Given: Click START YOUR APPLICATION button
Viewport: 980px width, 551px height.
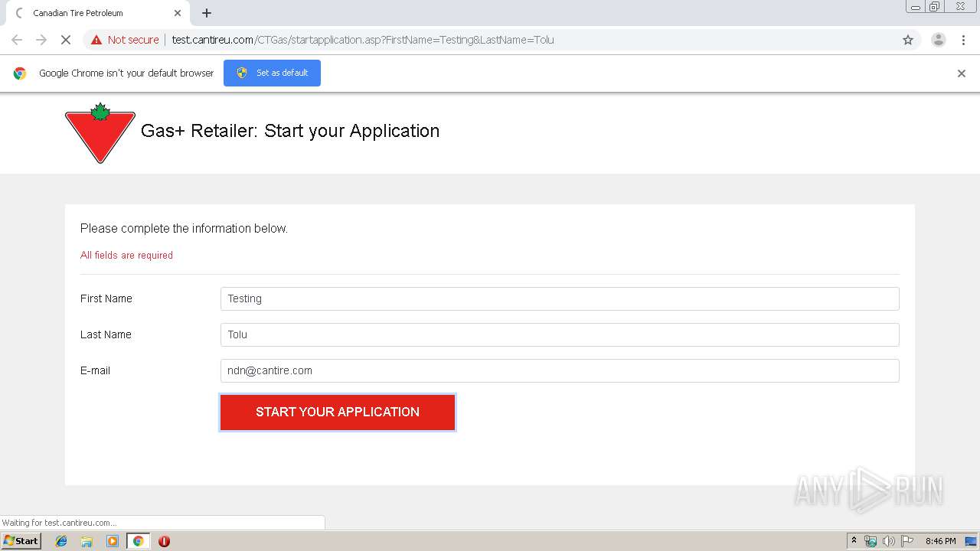Looking at the screenshot, I should click(338, 412).
